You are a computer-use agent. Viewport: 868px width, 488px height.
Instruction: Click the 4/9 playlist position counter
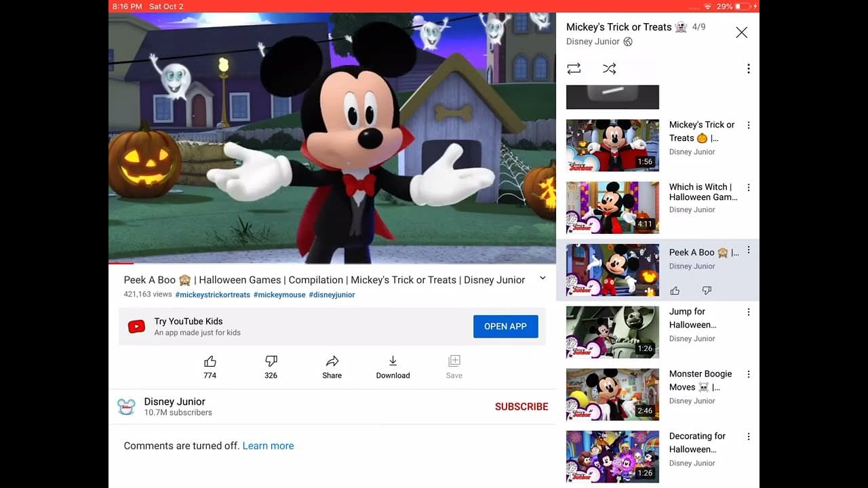pos(698,27)
